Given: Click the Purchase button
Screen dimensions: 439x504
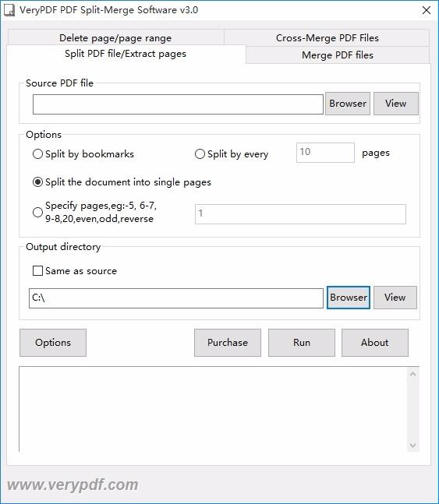Looking at the screenshot, I should [x=228, y=343].
